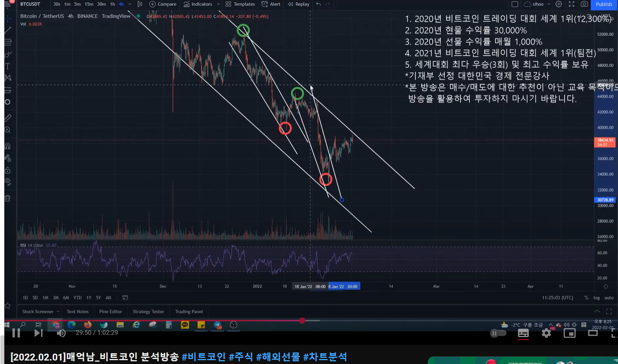Select the crosshair cursor tool
The image size is (618, 364).
click(7, 18)
